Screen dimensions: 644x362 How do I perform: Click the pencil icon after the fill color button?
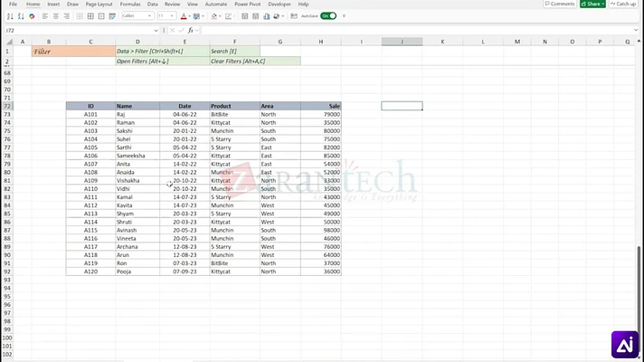pos(228,16)
